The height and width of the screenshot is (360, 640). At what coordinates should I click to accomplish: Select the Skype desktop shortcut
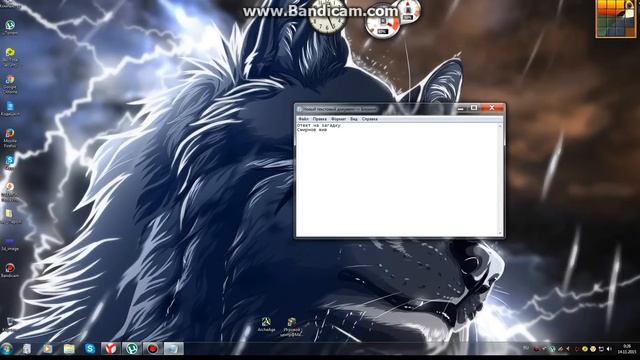click(x=10, y=162)
